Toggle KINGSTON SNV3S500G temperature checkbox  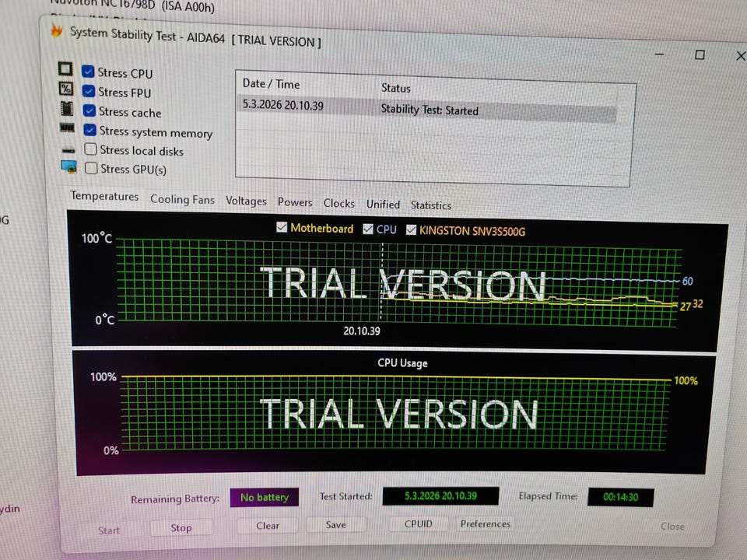coord(411,230)
